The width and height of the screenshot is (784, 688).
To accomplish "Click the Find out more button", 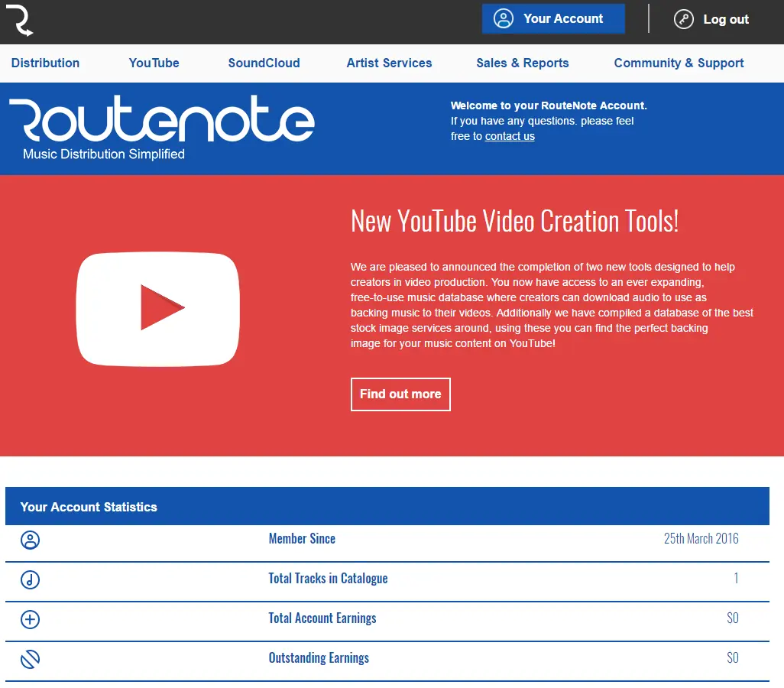I will [x=400, y=394].
